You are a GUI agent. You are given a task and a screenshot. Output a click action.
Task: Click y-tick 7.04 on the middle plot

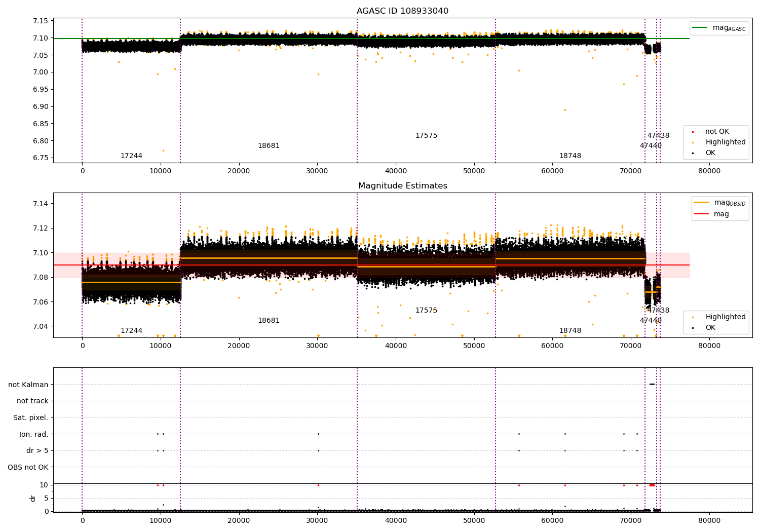pyautogui.click(x=40, y=326)
